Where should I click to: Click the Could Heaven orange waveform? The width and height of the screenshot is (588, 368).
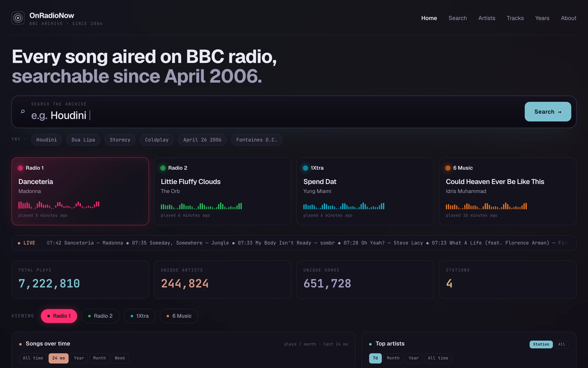pos(486,206)
